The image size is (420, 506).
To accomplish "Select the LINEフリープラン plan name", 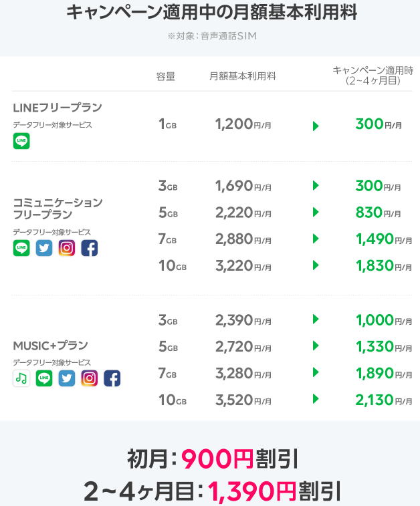I will (x=58, y=108).
